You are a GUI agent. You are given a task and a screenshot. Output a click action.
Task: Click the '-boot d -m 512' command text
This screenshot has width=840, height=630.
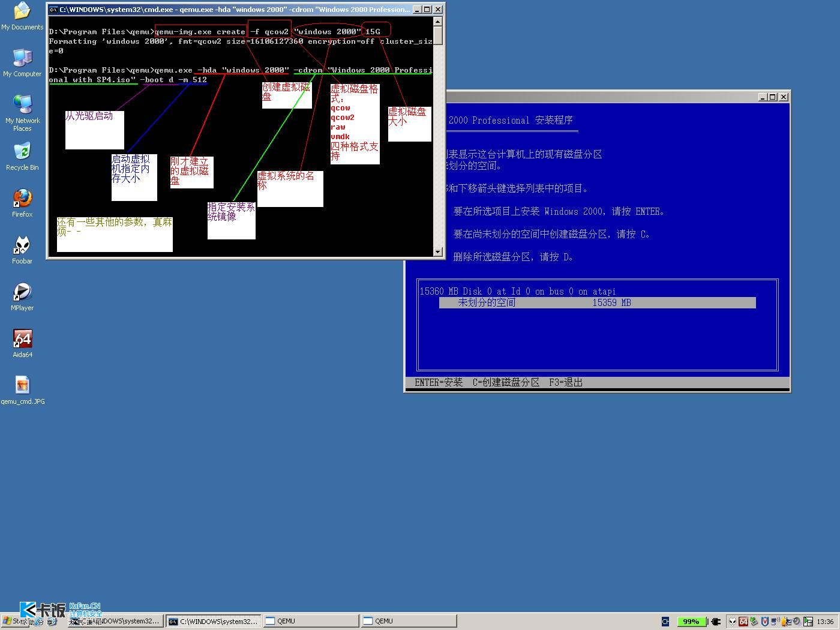point(173,80)
